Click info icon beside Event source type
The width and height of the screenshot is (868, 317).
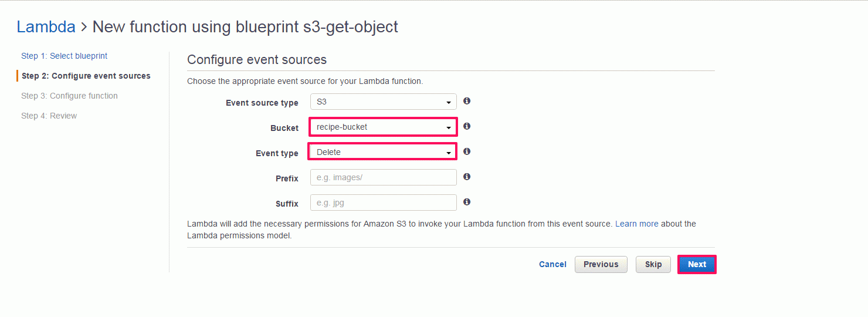coord(467,101)
